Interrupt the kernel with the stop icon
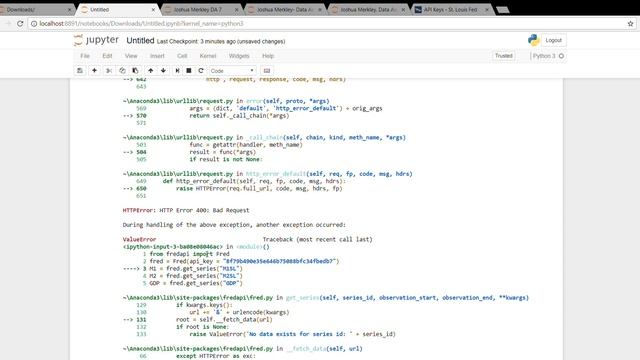Screen dimensions: 640x360 tap(189, 71)
